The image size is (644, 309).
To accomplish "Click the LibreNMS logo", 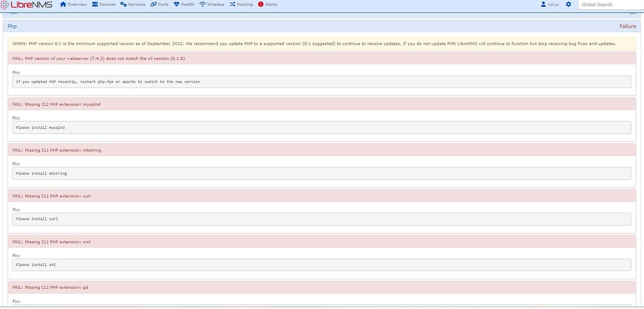I will [26, 4].
